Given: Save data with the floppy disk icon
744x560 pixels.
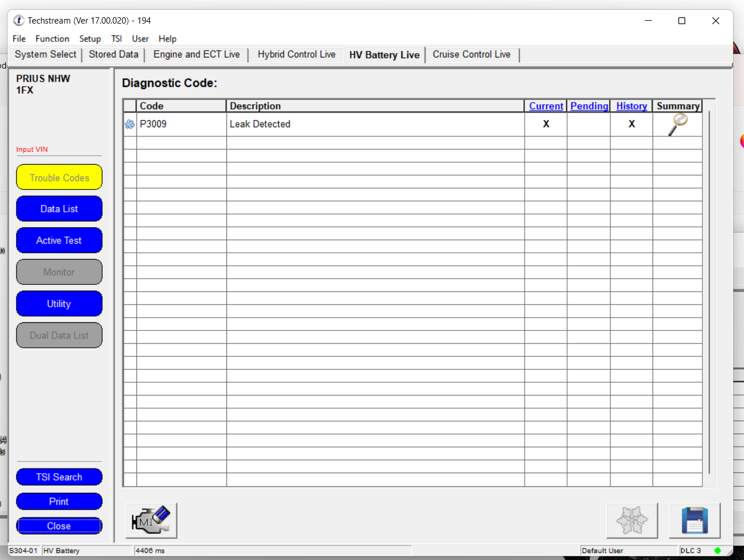Looking at the screenshot, I should (694, 520).
